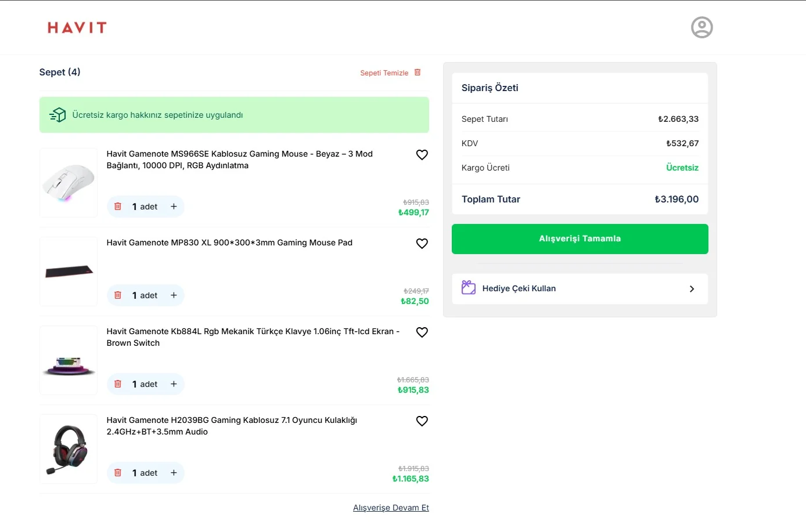The height and width of the screenshot is (532, 806).
Task: Follow the Alışverişe Devam Et link
Action: coord(391,508)
